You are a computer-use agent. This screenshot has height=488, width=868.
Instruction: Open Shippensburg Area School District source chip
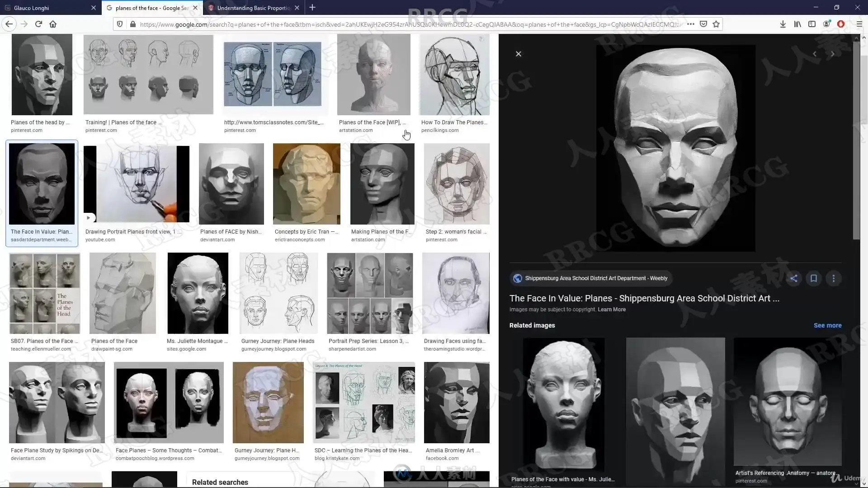[591, 278]
